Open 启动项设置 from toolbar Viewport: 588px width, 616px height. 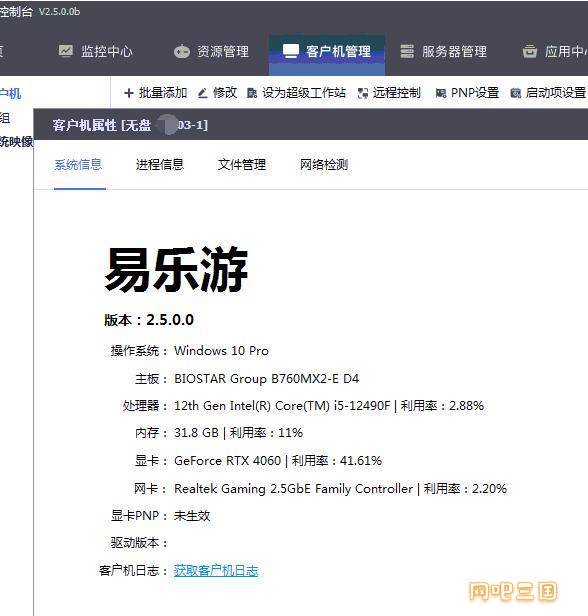(548, 93)
